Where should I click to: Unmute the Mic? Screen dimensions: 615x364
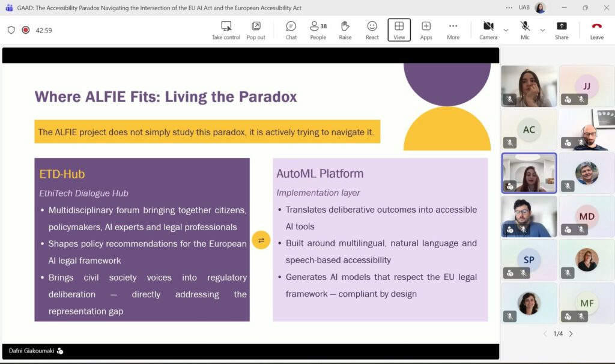pyautogui.click(x=525, y=30)
